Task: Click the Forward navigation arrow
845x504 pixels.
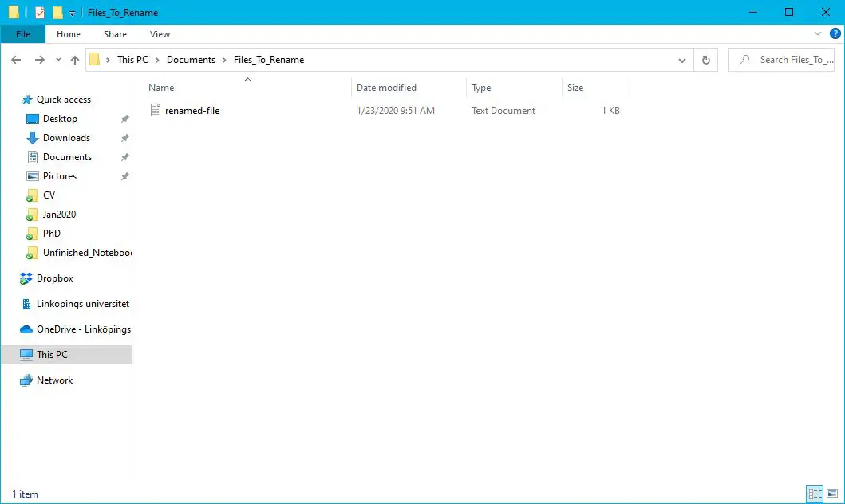Action: coord(39,60)
